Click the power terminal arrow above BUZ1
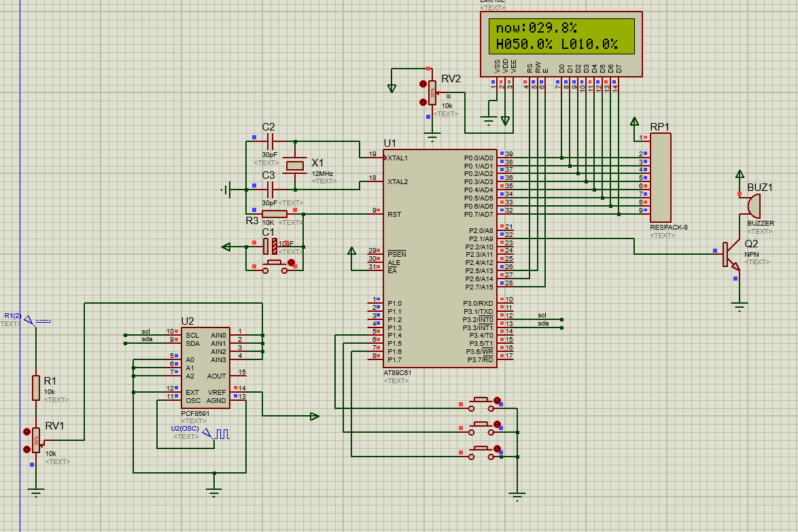Screen dimensions: 798x532 coord(740,174)
